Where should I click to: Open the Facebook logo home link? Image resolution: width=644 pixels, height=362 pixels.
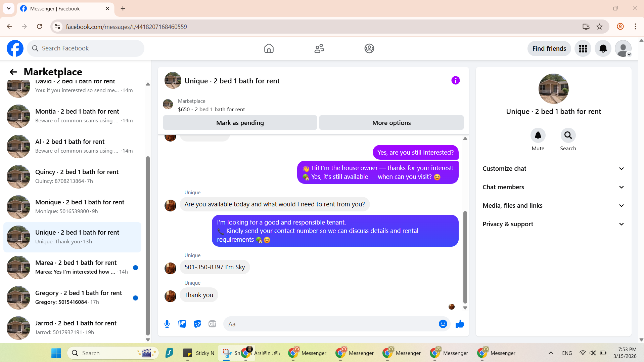(15, 48)
